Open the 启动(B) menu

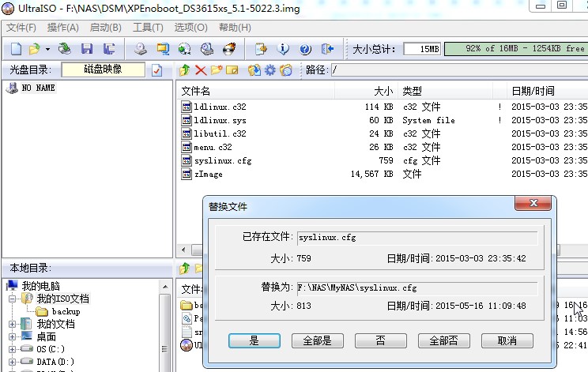click(x=106, y=28)
